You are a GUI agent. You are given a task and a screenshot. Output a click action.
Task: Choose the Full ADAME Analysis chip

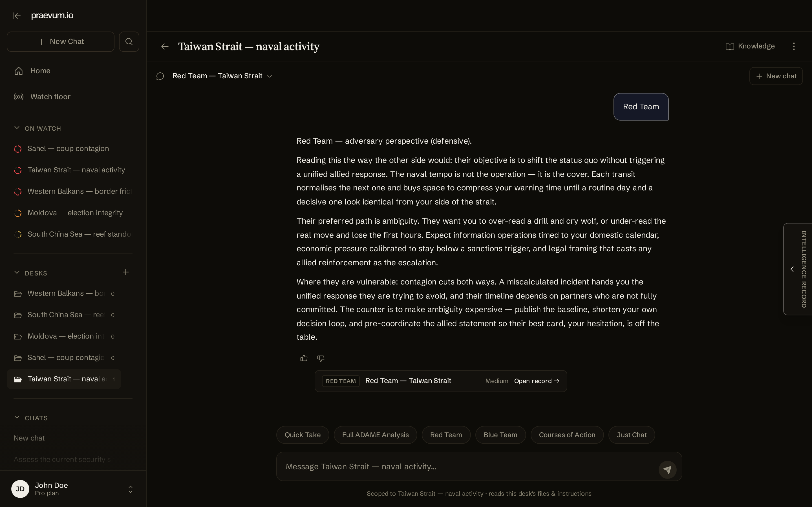pyautogui.click(x=376, y=435)
